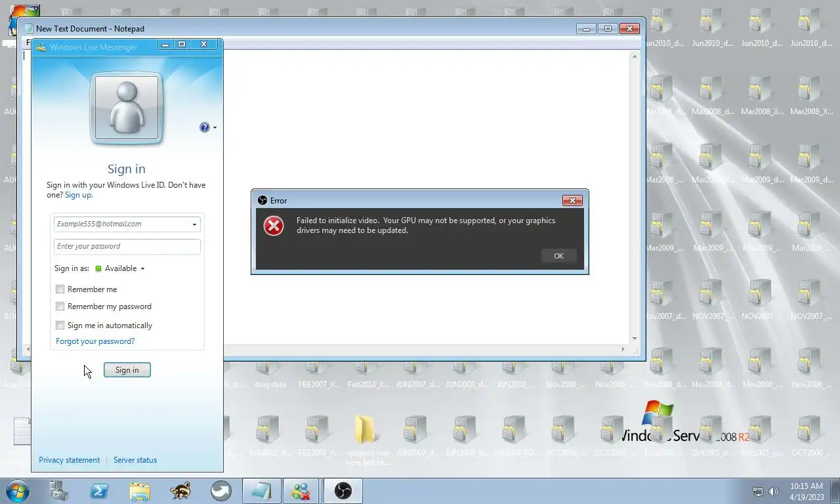Select the Feb2005_d... desktop icon
The height and width of the screenshot is (504, 840).
coord(270,436)
